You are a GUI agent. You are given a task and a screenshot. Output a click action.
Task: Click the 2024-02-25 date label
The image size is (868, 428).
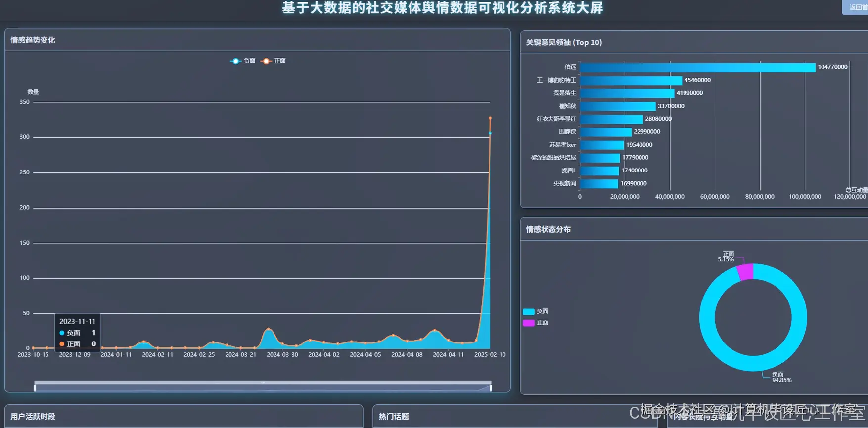click(199, 355)
